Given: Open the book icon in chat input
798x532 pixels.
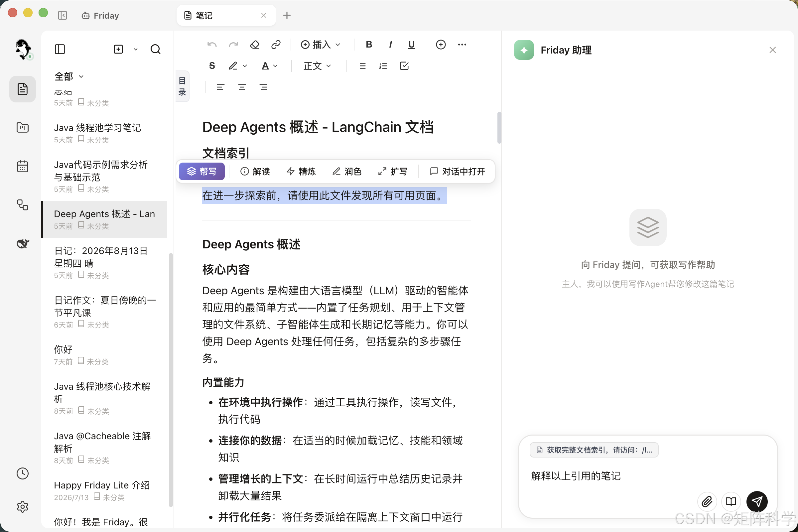Looking at the screenshot, I should [x=731, y=501].
